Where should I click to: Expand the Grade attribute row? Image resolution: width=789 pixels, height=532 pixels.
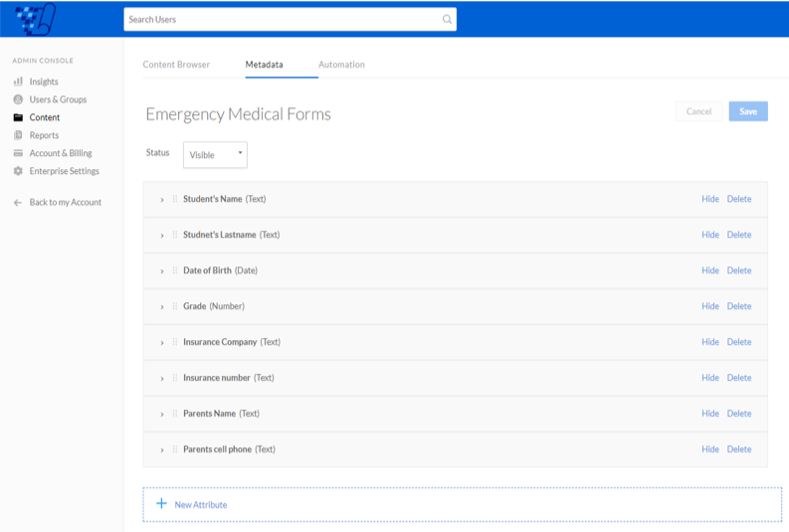[162, 306]
